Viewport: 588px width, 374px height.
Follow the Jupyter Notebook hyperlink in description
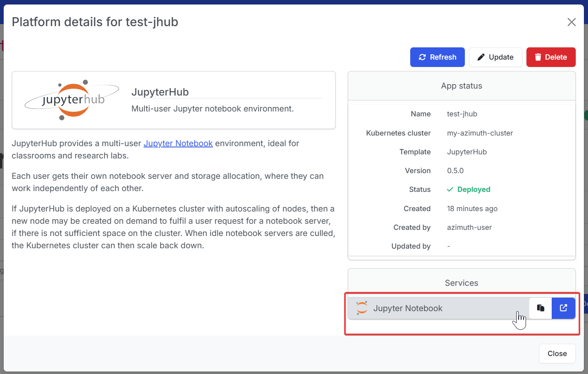tap(178, 143)
